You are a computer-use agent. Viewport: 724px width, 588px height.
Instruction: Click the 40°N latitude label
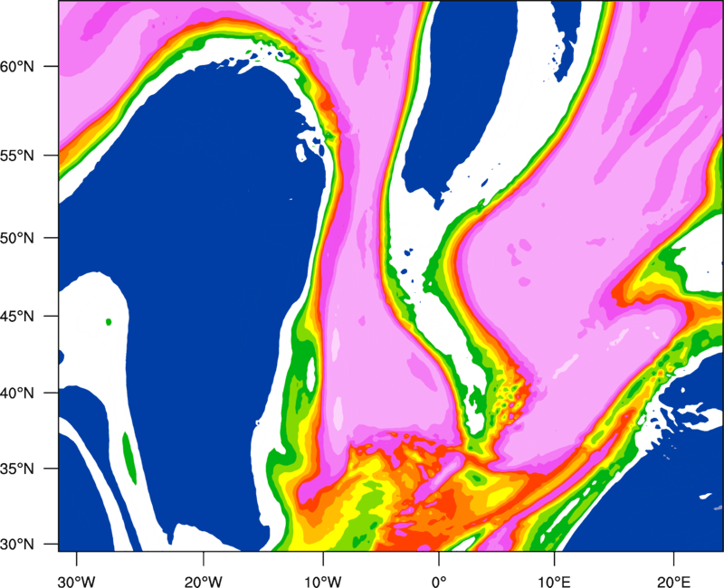click(x=17, y=394)
